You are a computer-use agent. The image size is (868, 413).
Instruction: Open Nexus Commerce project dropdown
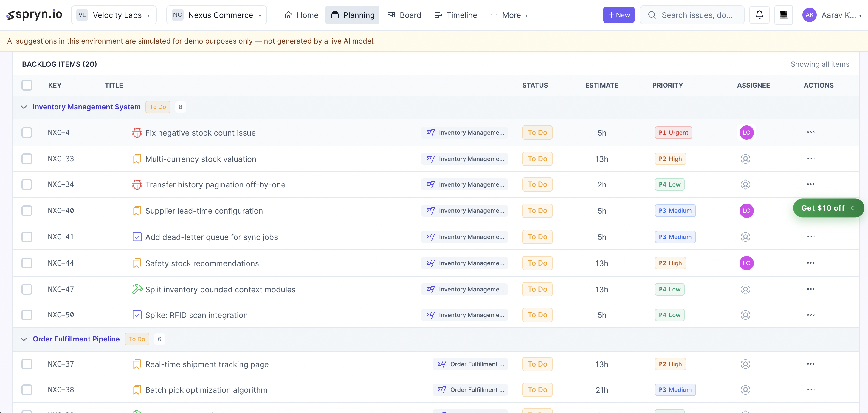pyautogui.click(x=216, y=15)
